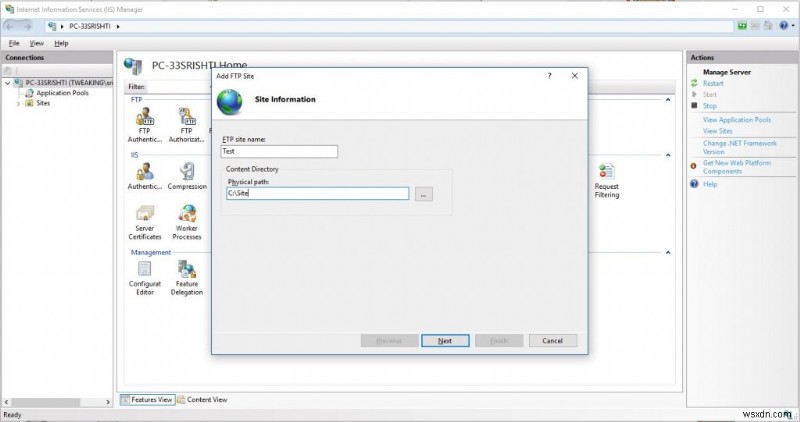
Task: Open IIS Authentication feature icon
Action: click(x=144, y=176)
